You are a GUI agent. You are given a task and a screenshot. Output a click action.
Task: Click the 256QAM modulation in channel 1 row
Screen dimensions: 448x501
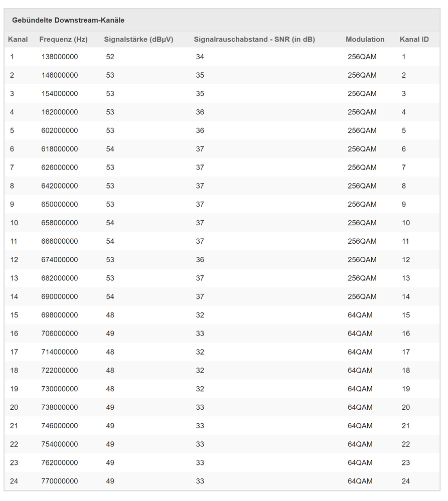[x=362, y=57]
